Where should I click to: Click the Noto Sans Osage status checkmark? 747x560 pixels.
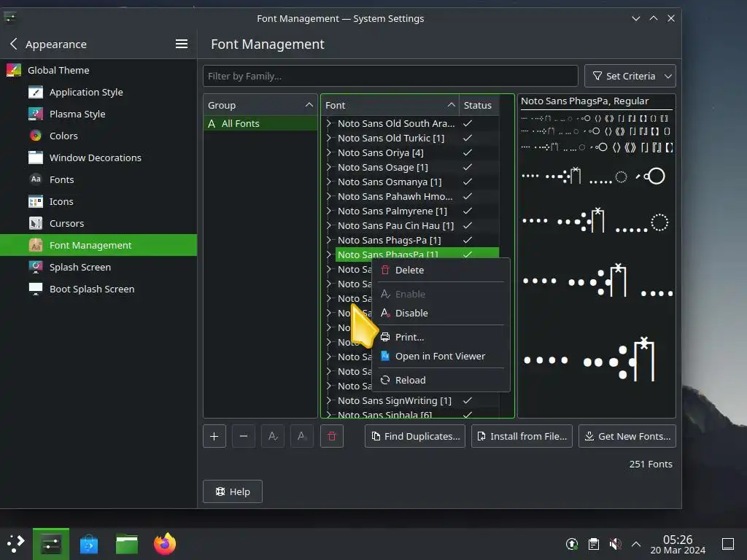(x=468, y=167)
